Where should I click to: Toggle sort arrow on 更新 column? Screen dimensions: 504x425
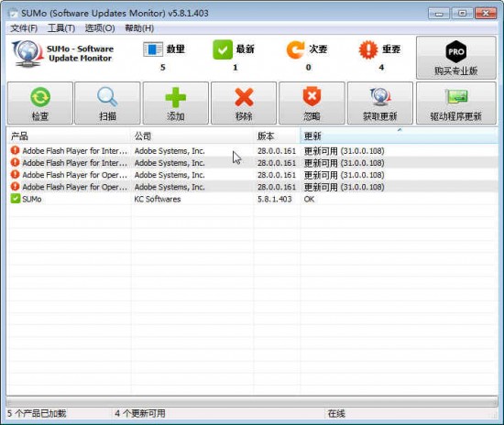[400, 130]
